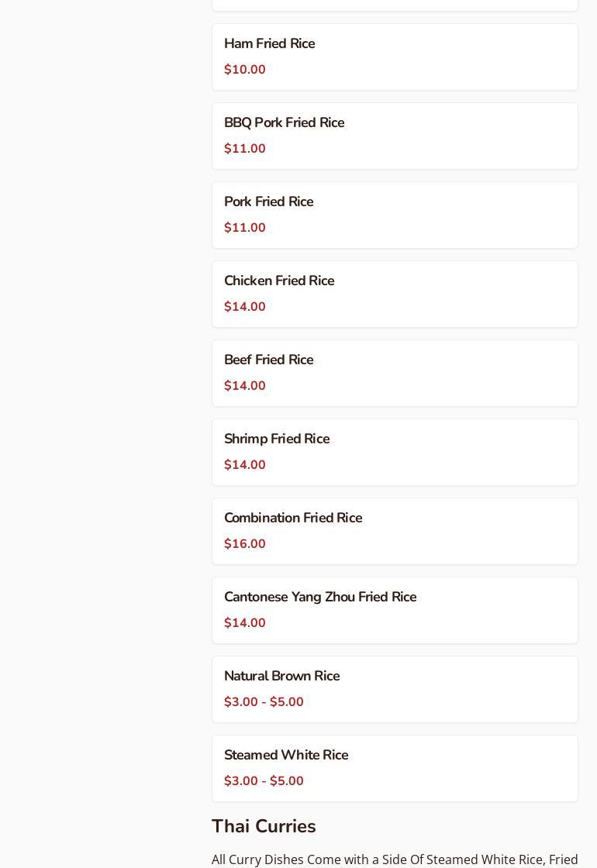The height and width of the screenshot is (868, 597).
Task: Select BBQ Pork Fried Rice title
Action: (x=284, y=123)
